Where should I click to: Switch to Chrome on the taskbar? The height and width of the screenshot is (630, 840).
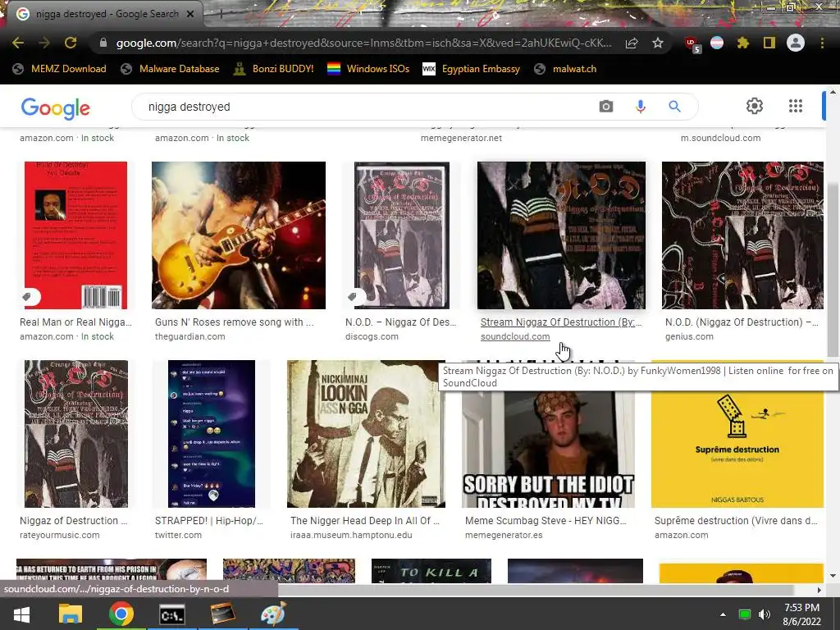point(121,614)
